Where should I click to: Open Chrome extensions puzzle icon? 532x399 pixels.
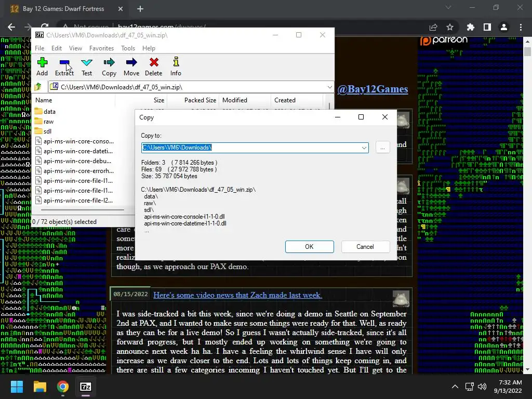coord(471,27)
